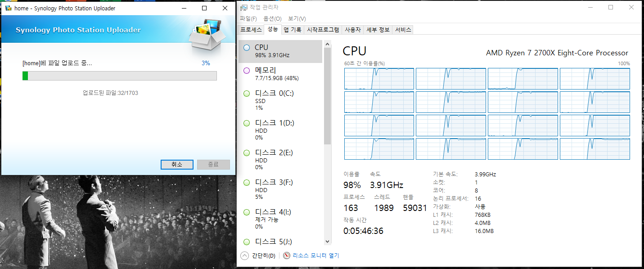644x269 pixels.
Task: Cancel the upload with 취소 button
Action: [x=177, y=165]
